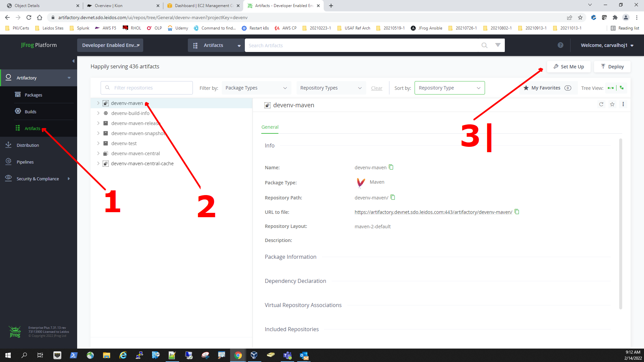
Task: Copy the Repository Path value
Action: point(393,197)
